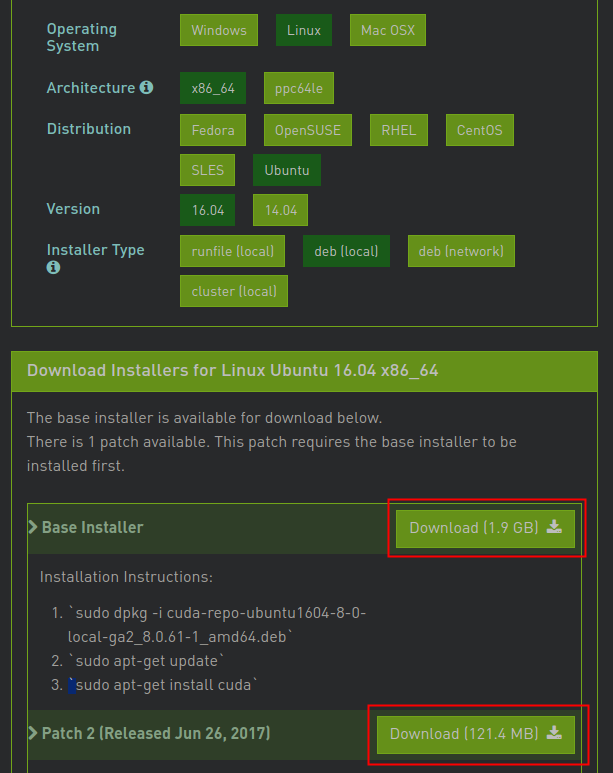Select Mac OSX operating system
Screen dimensions: 613x773
388,30
